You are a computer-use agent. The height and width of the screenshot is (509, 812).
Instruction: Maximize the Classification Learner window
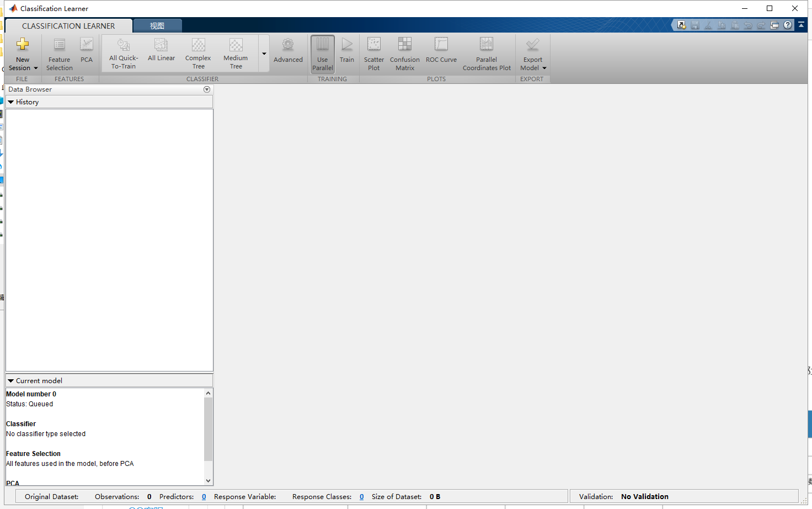click(x=770, y=8)
